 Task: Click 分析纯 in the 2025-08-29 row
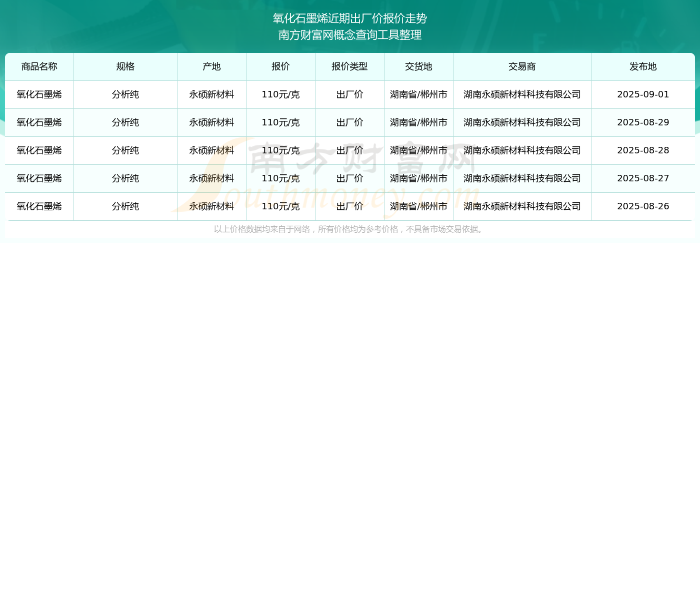(x=125, y=122)
